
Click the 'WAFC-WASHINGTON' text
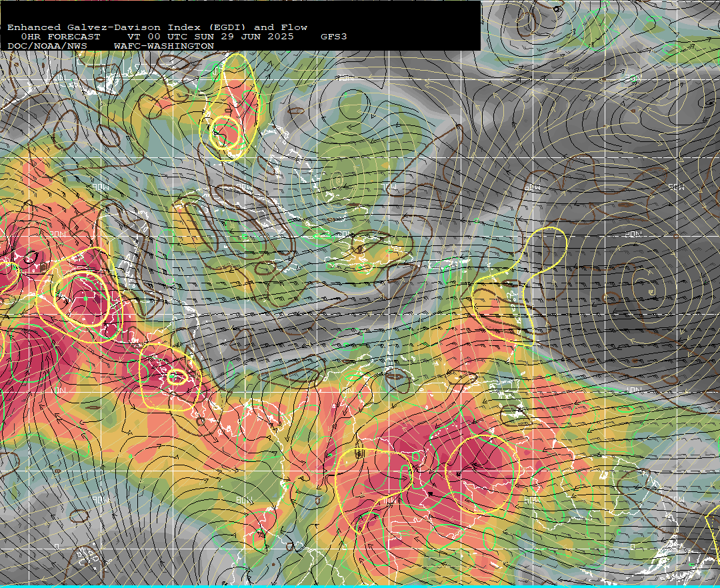coord(164,47)
